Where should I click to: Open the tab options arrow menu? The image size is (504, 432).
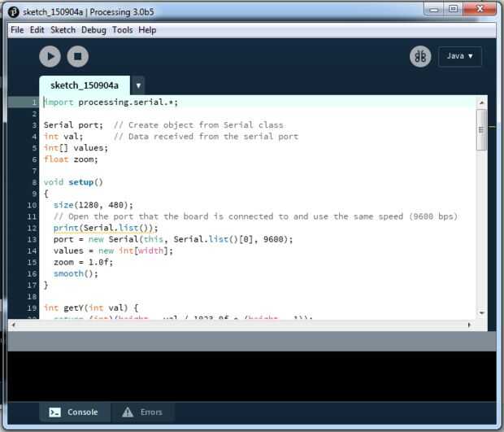(138, 85)
